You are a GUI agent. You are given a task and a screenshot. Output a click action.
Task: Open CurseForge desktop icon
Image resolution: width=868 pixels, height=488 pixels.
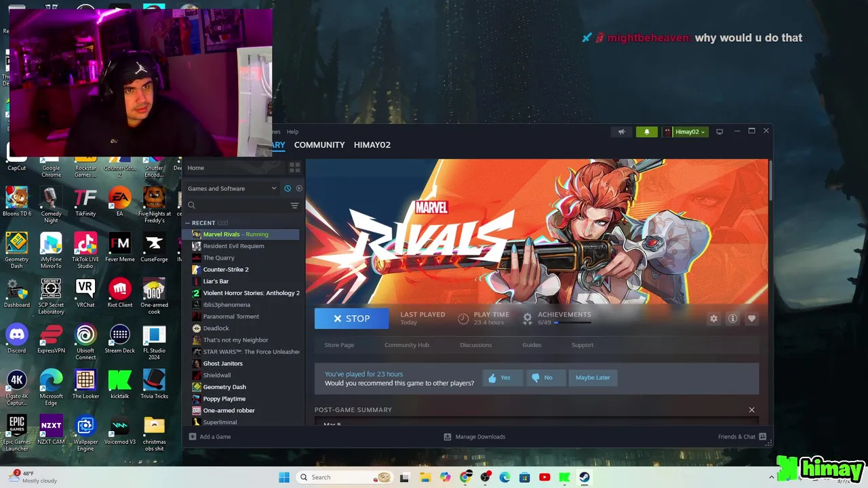tap(154, 247)
